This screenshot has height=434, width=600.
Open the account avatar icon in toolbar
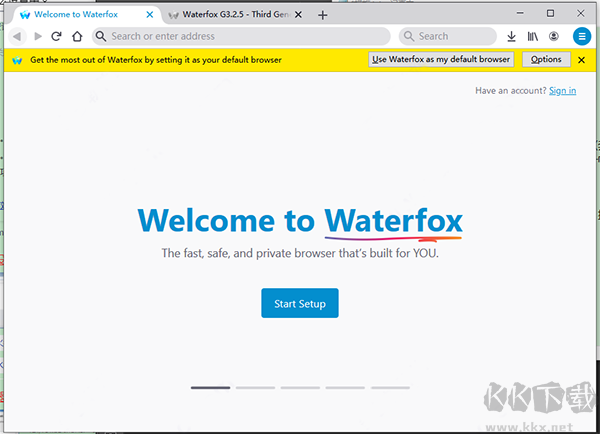554,36
